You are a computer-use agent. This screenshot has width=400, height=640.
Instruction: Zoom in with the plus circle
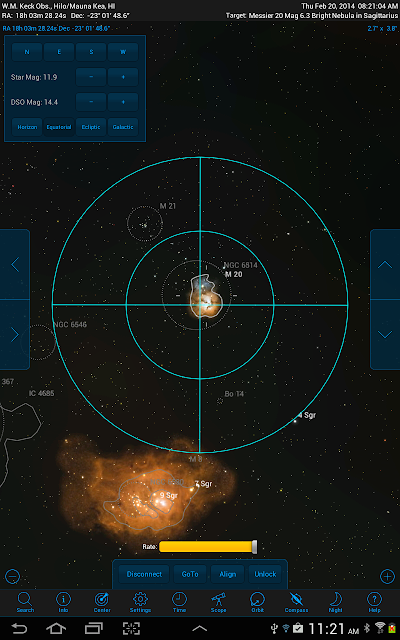click(387, 576)
